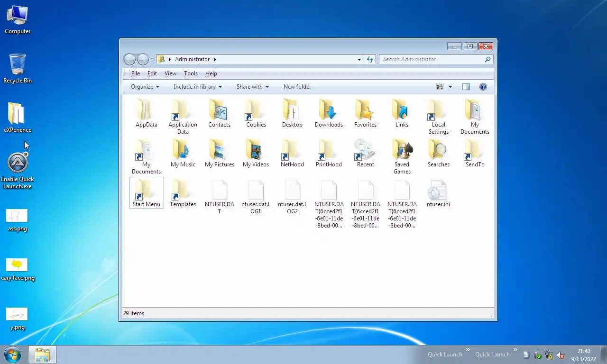This screenshot has height=364, width=607.
Task: Select the Searches folder
Action: [439, 153]
